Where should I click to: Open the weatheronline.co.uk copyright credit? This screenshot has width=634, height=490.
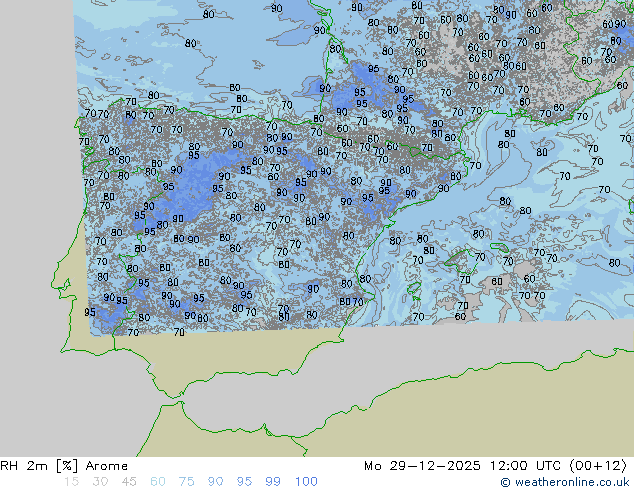pyautogui.click(x=565, y=482)
